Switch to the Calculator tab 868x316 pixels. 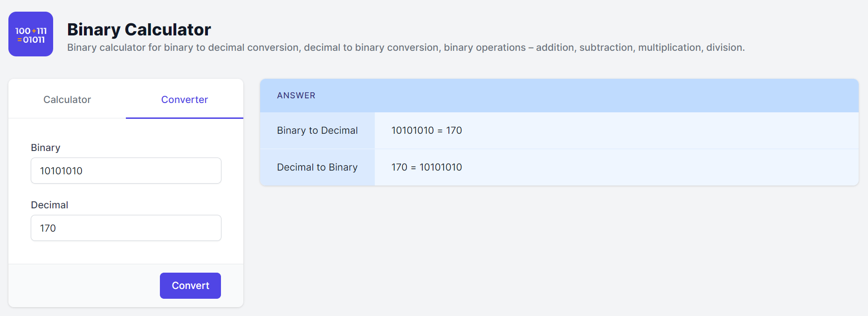point(67,99)
